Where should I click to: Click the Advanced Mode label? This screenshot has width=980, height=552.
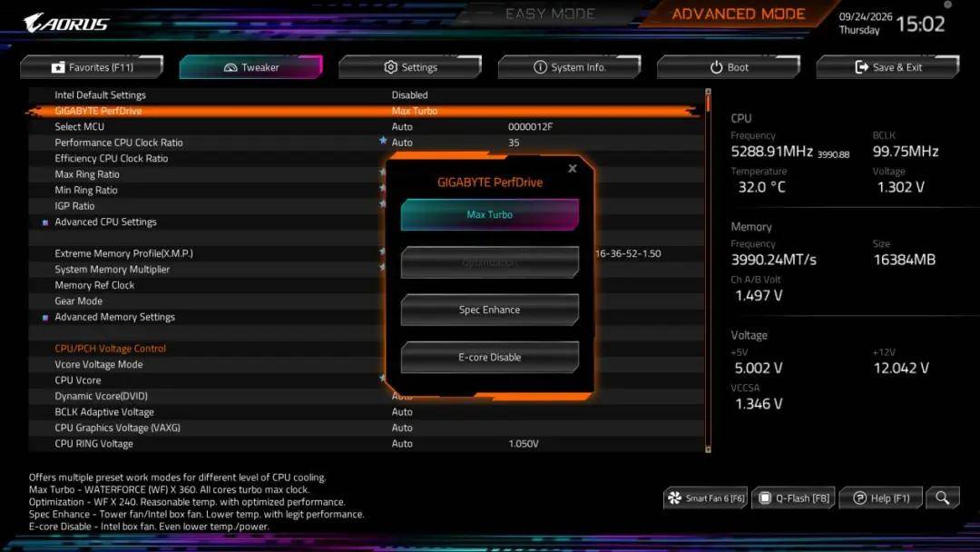(738, 14)
